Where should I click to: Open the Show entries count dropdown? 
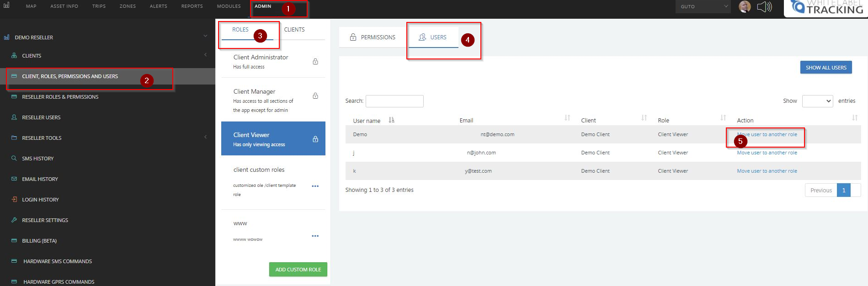click(x=818, y=101)
